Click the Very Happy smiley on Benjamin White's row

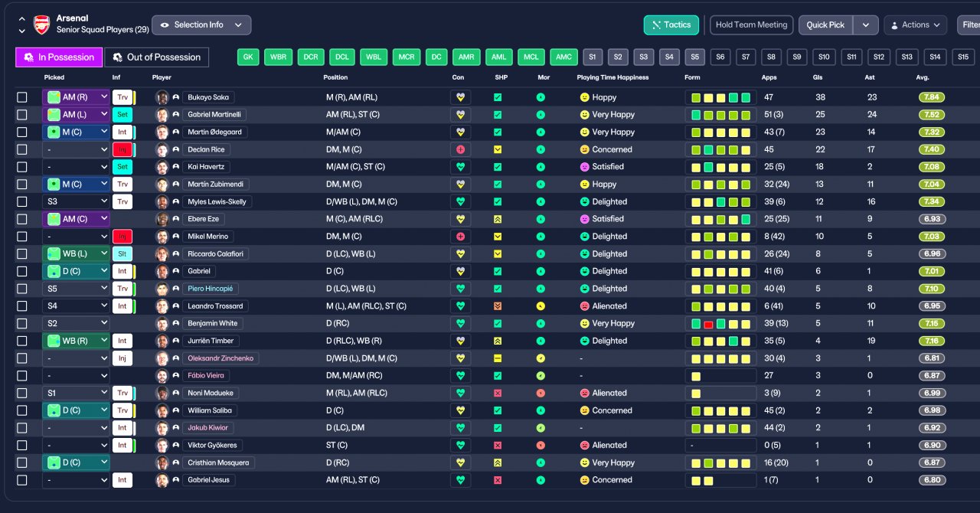[x=585, y=323]
